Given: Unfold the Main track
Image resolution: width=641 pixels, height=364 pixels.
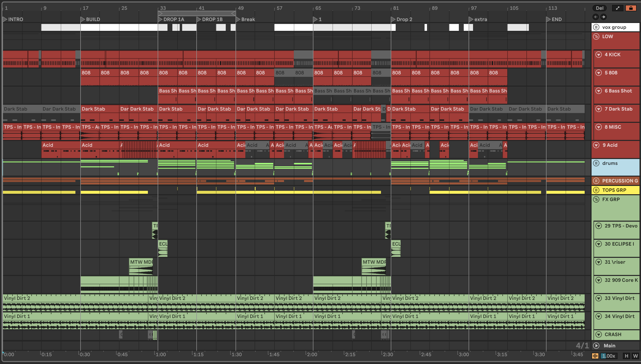Looking at the screenshot, I should coord(596,345).
